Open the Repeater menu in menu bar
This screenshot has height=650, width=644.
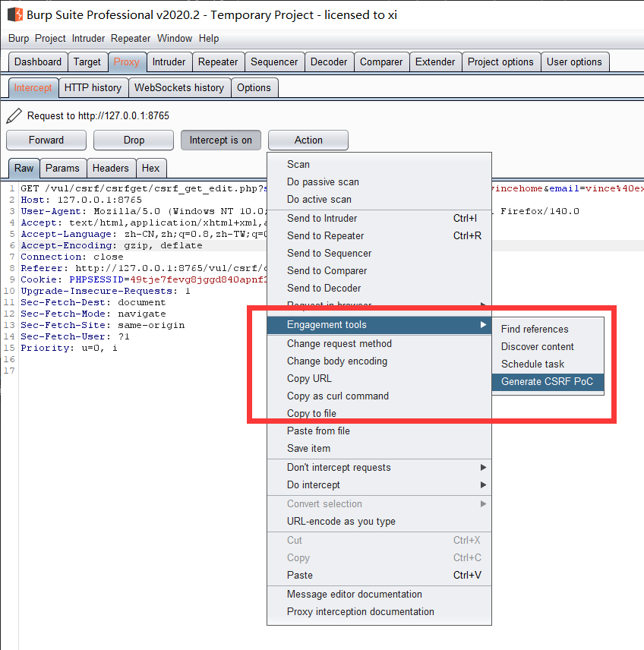pyautogui.click(x=131, y=39)
